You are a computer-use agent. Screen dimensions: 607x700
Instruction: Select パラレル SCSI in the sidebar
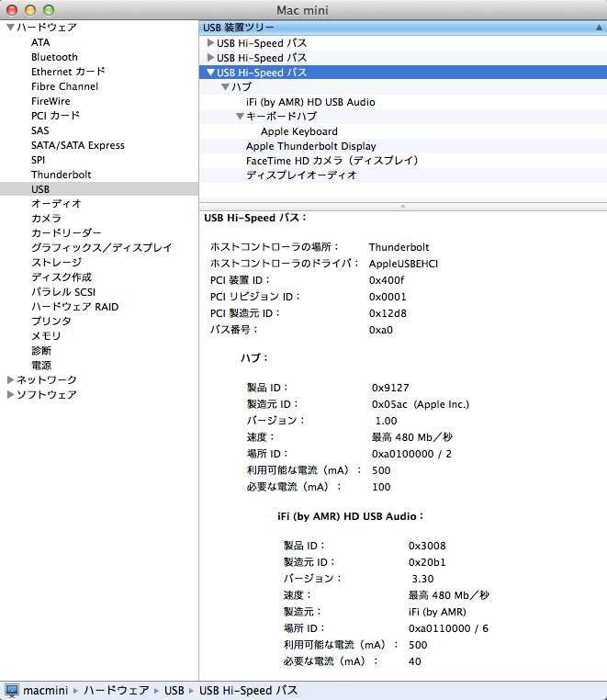point(63,292)
